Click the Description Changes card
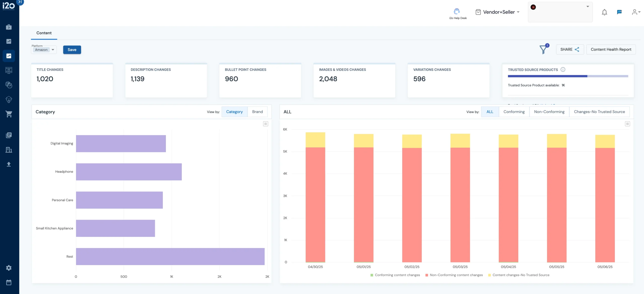The width and height of the screenshot is (644, 294). [x=166, y=80]
